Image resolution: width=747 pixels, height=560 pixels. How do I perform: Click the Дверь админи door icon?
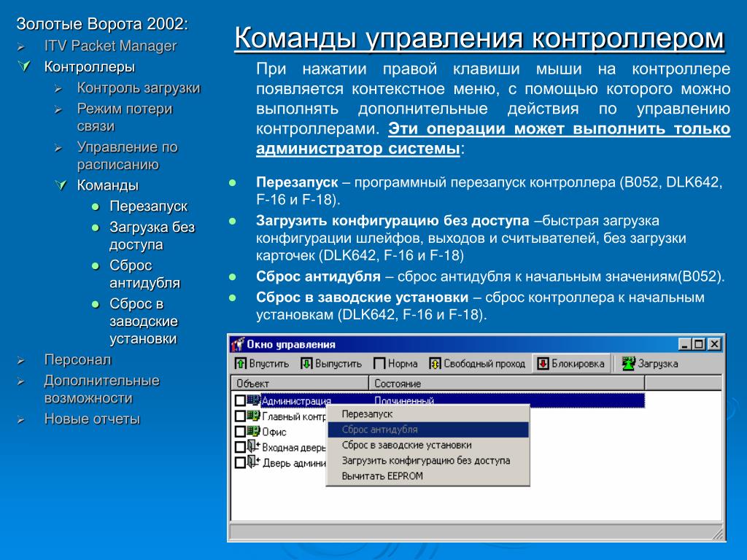tap(253, 462)
